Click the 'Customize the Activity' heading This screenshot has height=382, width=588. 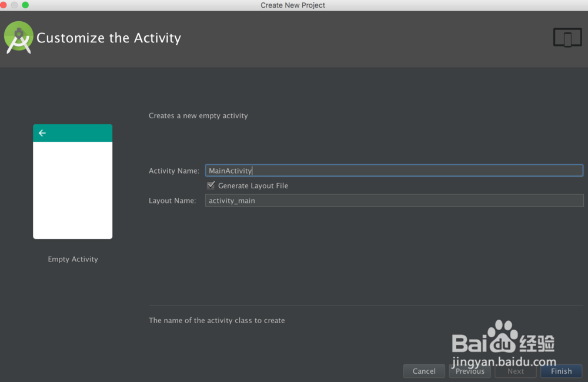point(109,38)
